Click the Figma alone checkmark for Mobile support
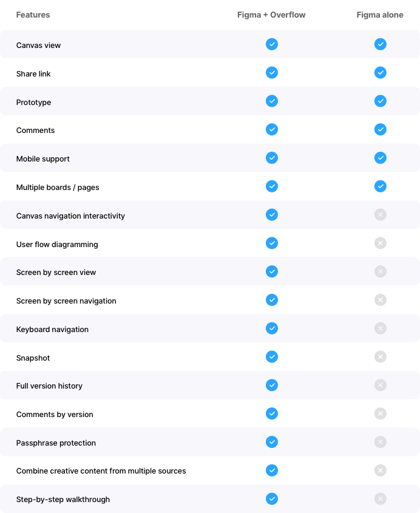This screenshot has height=513, width=420. coord(381,158)
